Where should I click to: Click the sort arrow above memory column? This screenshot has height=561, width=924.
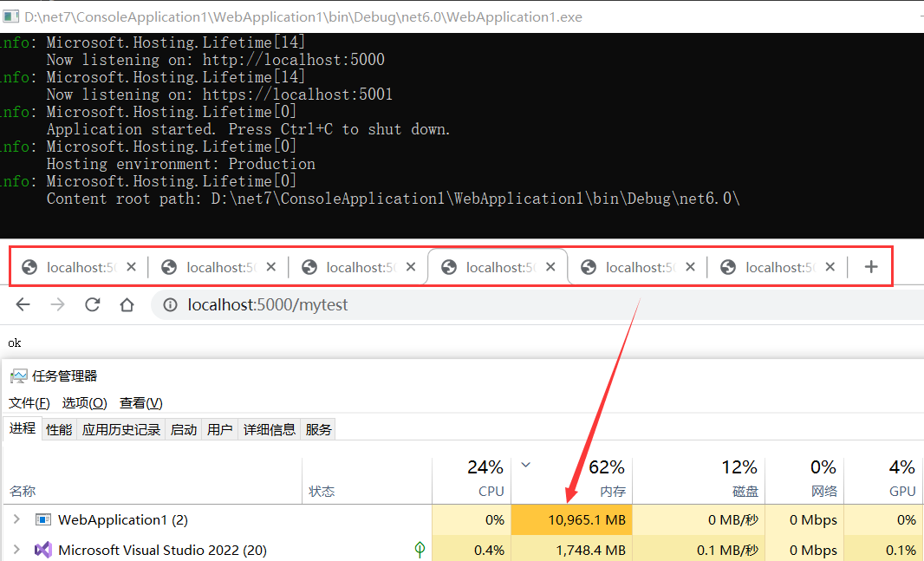click(x=525, y=466)
